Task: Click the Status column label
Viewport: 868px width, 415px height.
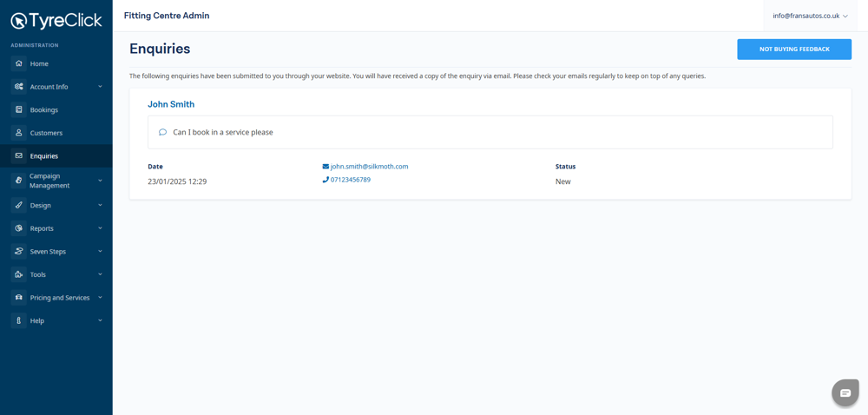Action: click(565, 167)
